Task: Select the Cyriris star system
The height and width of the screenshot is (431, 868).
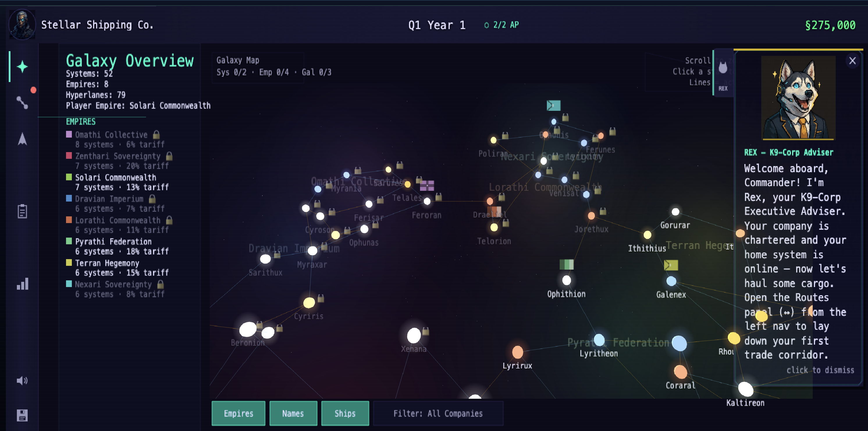Action: pyautogui.click(x=309, y=303)
